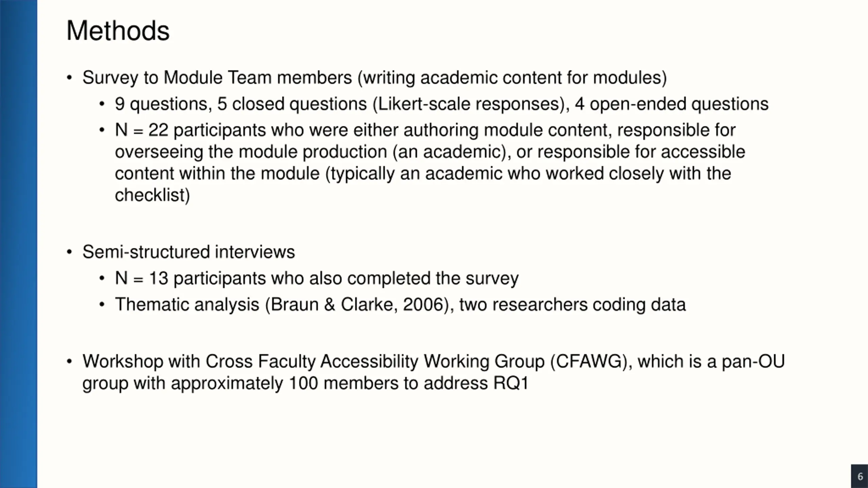This screenshot has width=868, height=488.
Task: Click the blue sidebar band on left
Action: click(x=19, y=244)
